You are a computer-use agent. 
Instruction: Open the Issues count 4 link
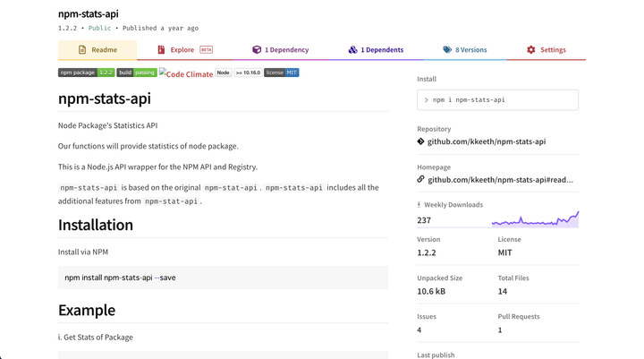click(x=419, y=330)
